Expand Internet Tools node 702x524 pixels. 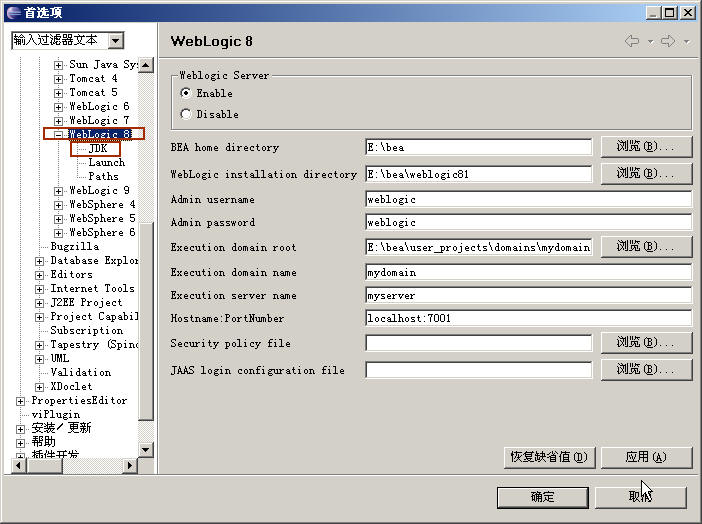point(39,289)
